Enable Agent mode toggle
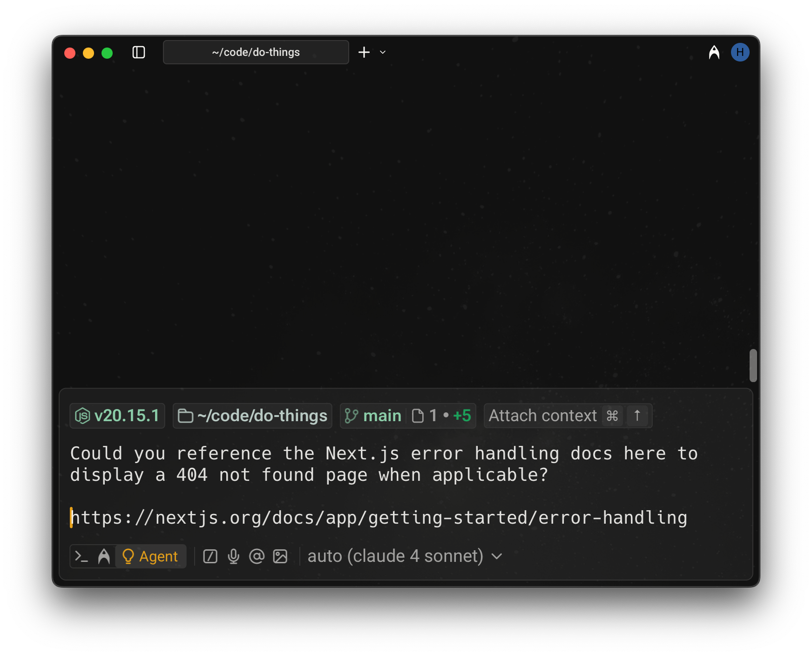The image size is (812, 656). pyautogui.click(x=150, y=556)
